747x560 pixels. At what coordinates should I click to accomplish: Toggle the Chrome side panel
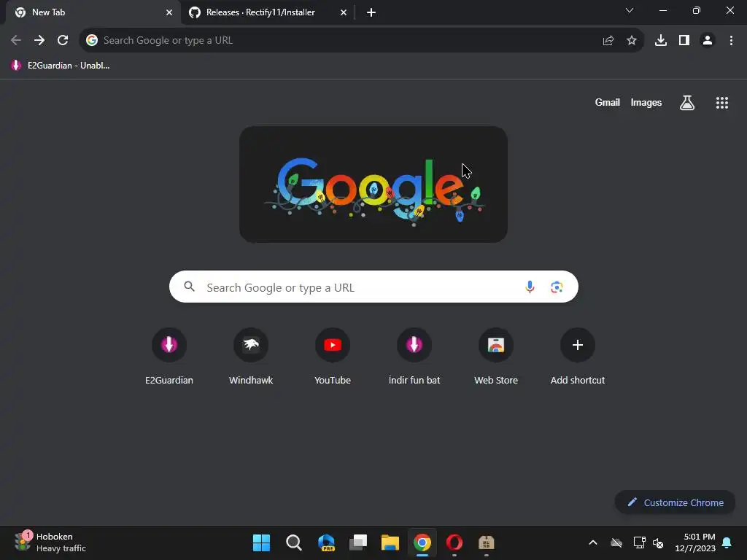click(684, 41)
